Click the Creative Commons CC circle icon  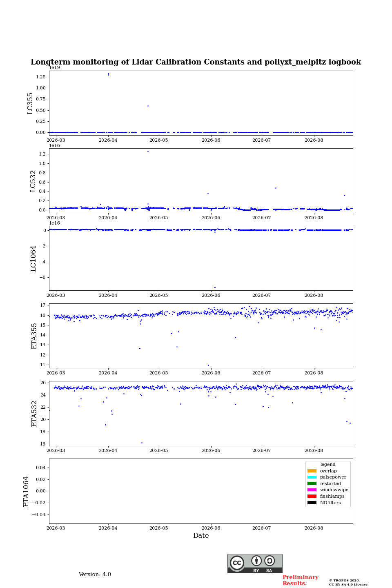tap(237, 563)
